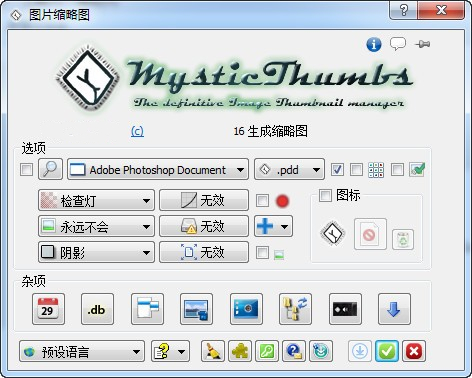Click the blue safe camera icon button

pyautogui.click(x=246, y=309)
